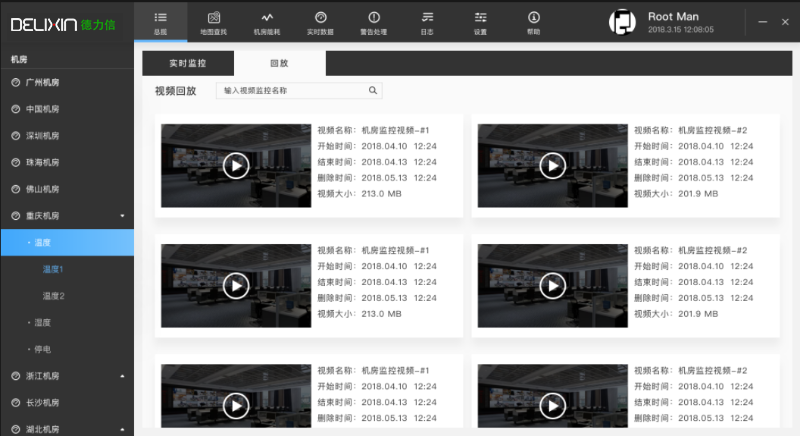The image size is (800, 436).
Task: Play the top 机房监控视频-#2 video
Action: (552, 165)
